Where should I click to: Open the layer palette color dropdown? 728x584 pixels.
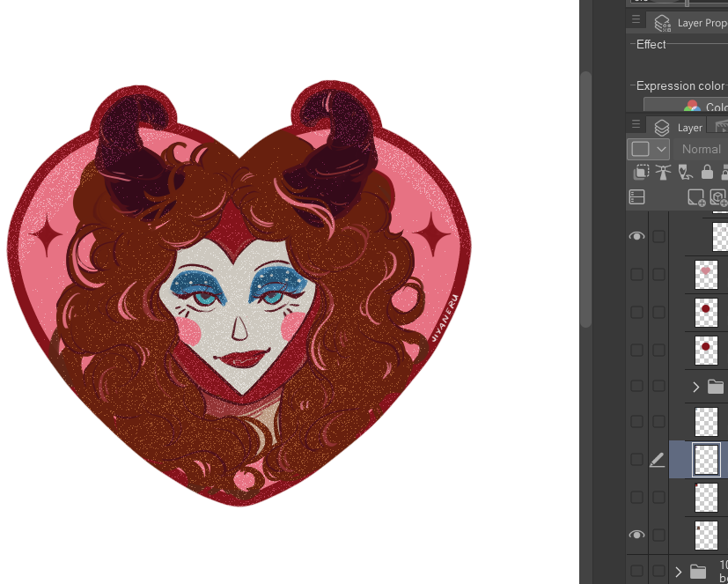(x=649, y=149)
